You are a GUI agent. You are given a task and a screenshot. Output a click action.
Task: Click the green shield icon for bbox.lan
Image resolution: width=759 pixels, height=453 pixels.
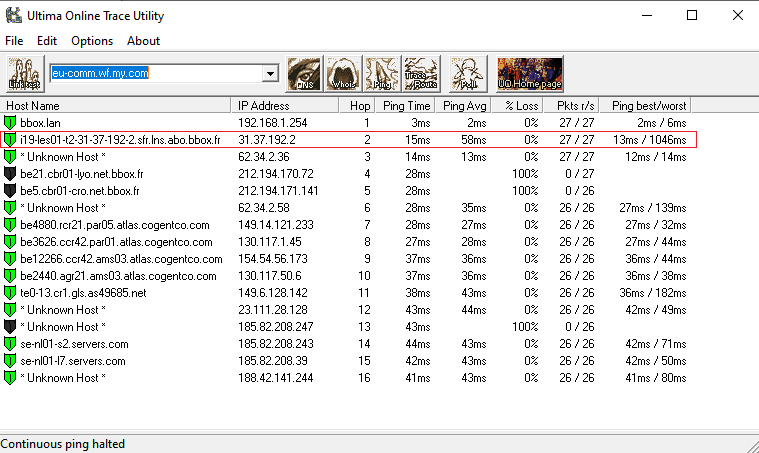tap(10, 122)
